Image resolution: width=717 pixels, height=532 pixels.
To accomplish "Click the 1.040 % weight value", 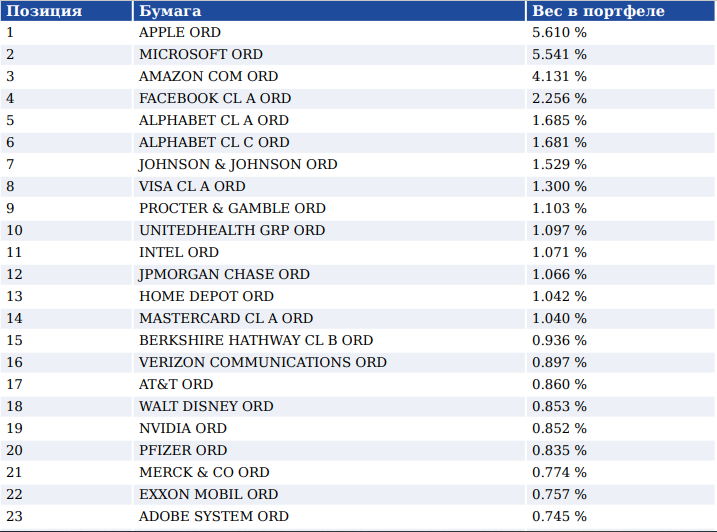I will (x=559, y=318).
